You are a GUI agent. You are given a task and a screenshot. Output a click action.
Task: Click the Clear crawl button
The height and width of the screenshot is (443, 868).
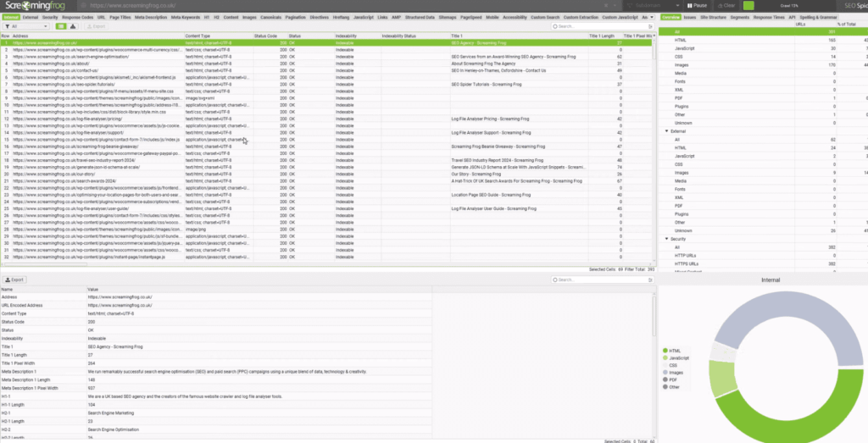726,5
